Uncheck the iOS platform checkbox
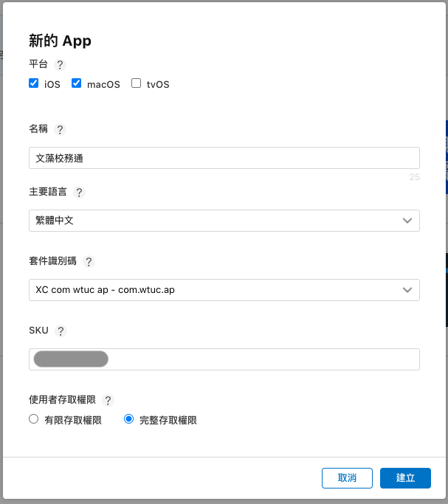The image size is (448, 504). [34, 83]
